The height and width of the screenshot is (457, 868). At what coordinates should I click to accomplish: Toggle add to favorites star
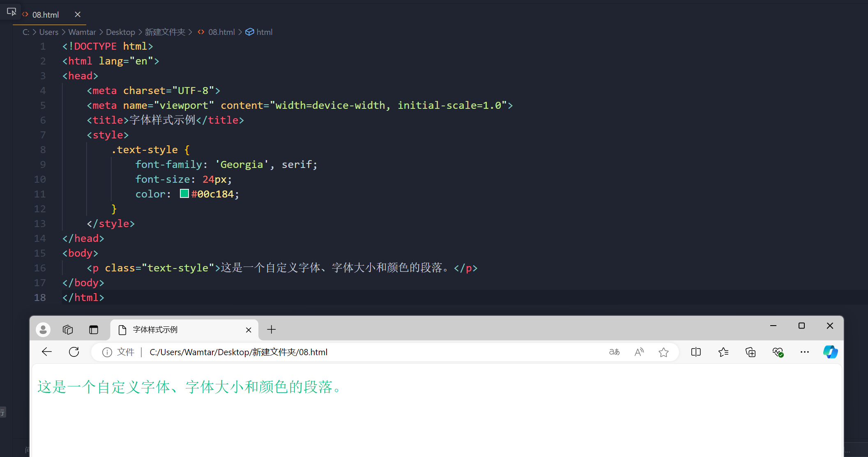pyautogui.click(x=664, y=352)
